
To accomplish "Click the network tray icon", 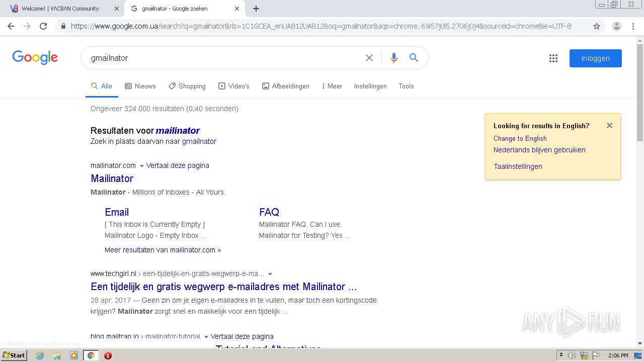I will pos(584,355).
